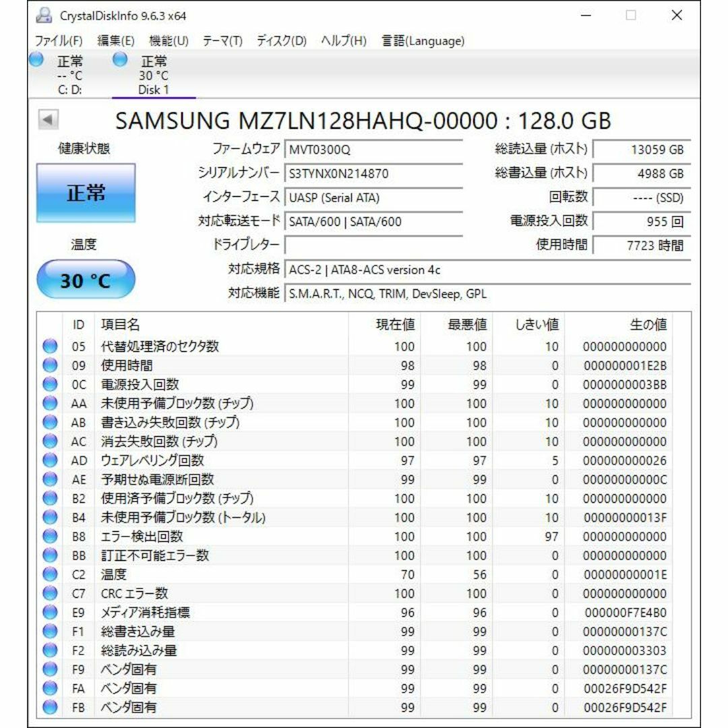Click the serial number field S3TYNX0N214870

[x=373, y=174]
